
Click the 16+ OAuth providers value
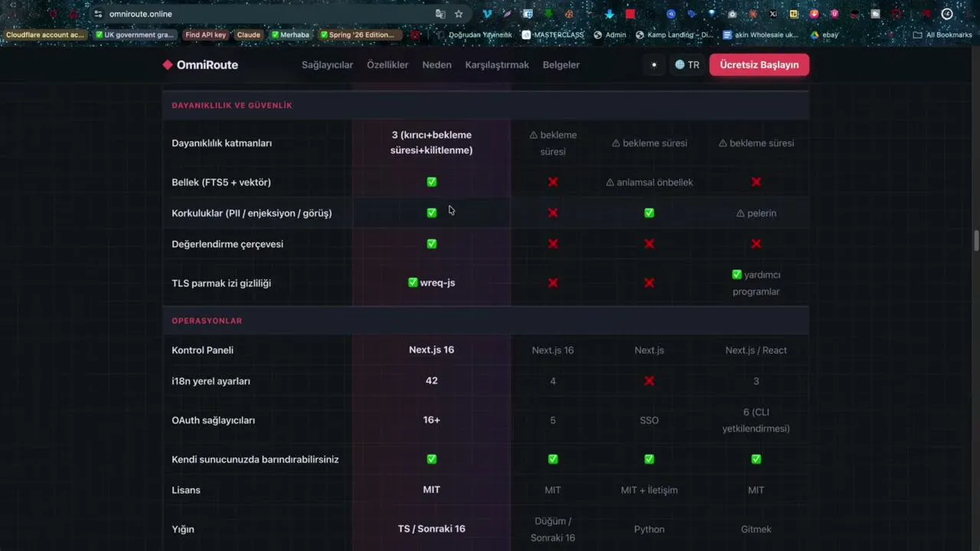[x=432, y=419]
